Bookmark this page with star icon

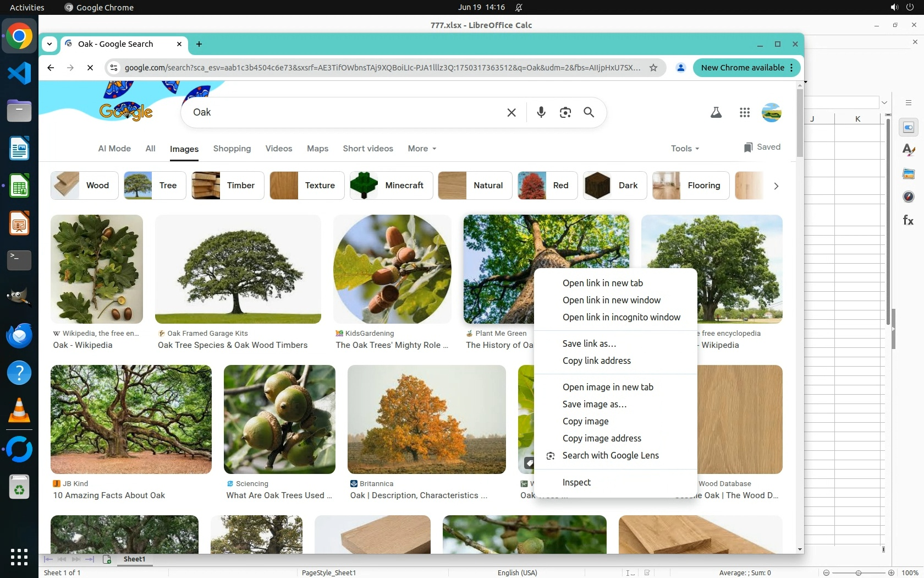[653, 68]
